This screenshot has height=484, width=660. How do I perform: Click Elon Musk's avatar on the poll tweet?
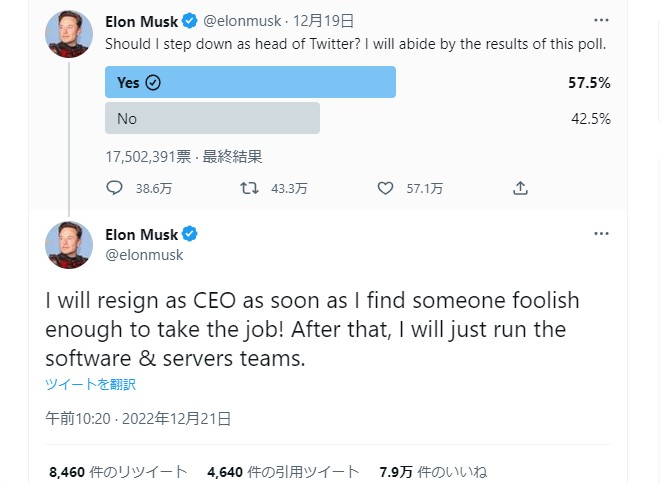(69, 34)
